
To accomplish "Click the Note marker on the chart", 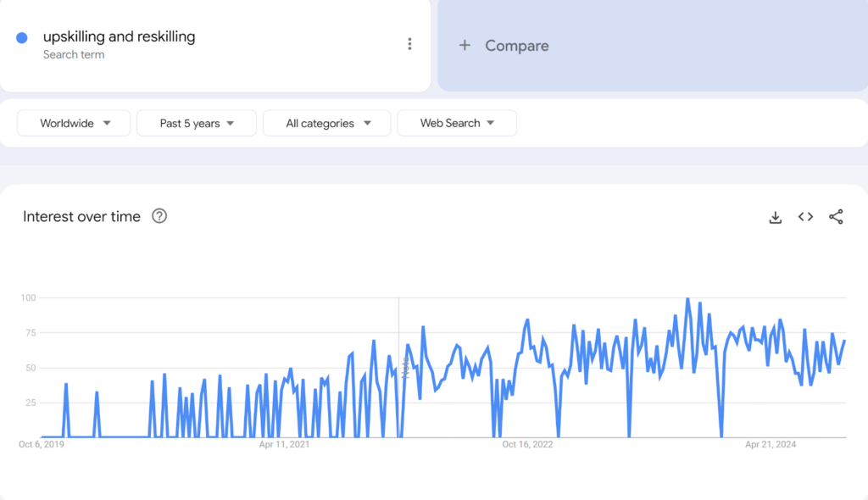I will coord(405,368).
